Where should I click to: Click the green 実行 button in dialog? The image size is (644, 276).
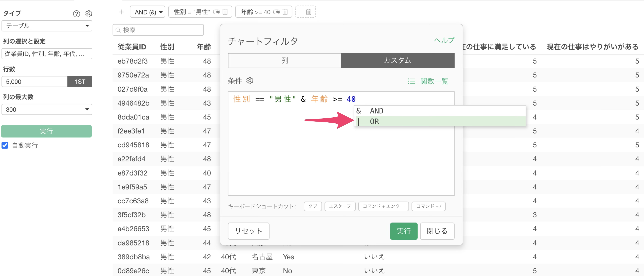click(404, 231)
